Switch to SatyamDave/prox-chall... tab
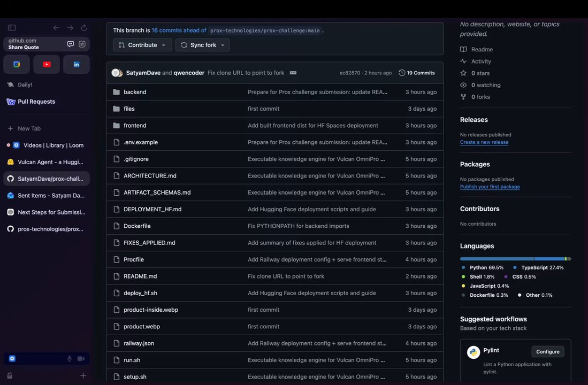The height and width of the screenshot is (385, 588). point(47,179)
